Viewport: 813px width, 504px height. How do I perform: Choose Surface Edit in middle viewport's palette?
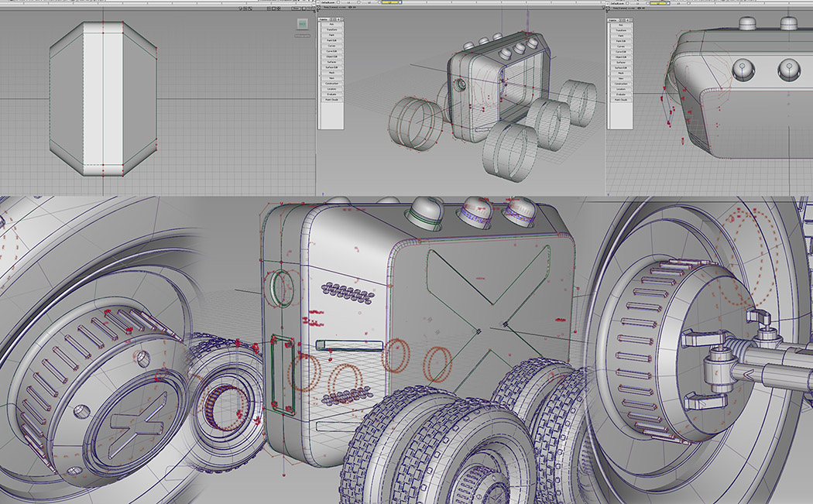pos(331,67)
